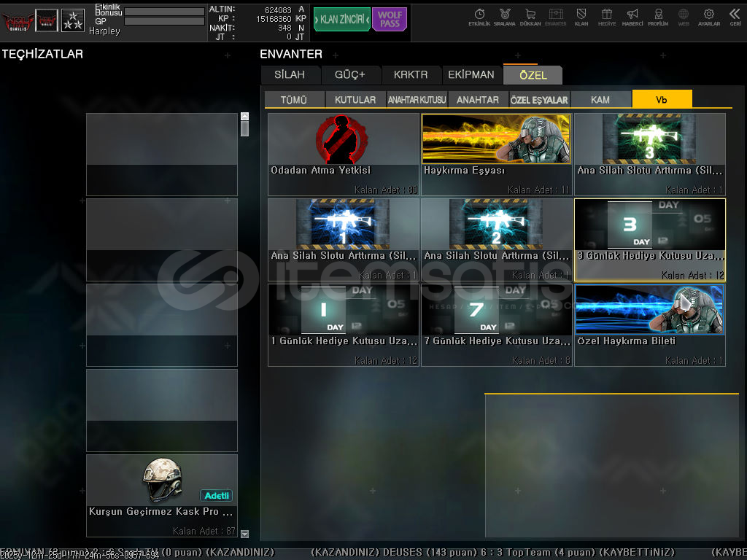Image resolution: width=747 pixels, height=560 pixels.
Task: Open the Profilim profile icon
Action: [658, 16]
